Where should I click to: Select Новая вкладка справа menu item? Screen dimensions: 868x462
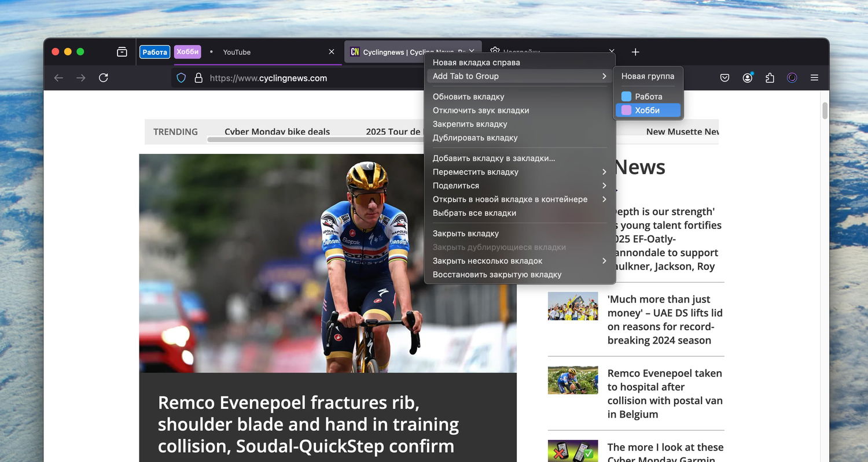coord(520,62)
